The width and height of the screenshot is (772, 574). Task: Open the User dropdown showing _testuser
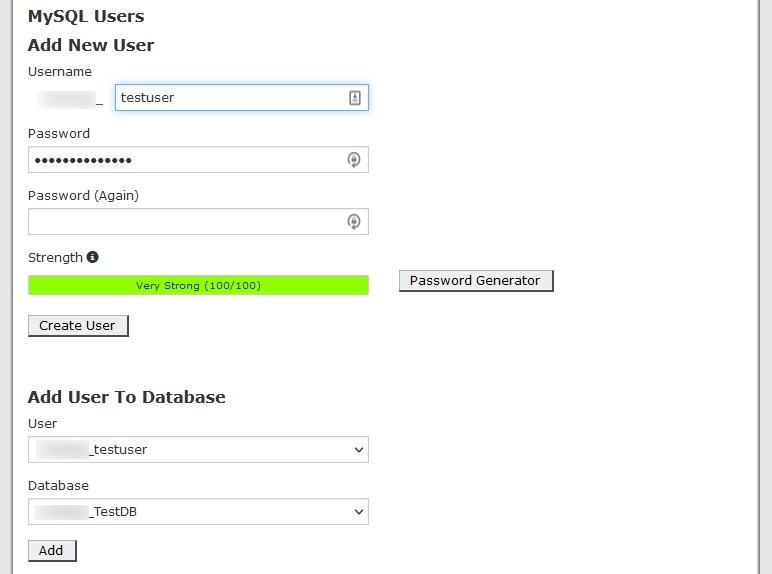coord(198,450)
